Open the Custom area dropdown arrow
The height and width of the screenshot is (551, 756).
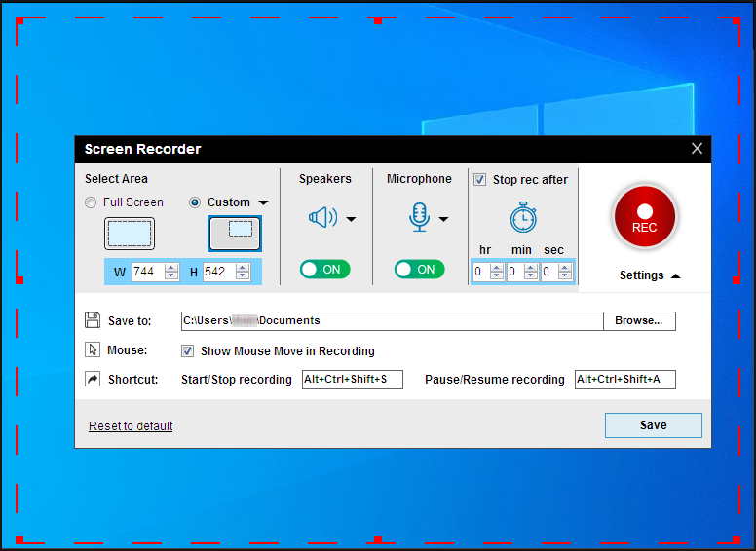(263, 203)
